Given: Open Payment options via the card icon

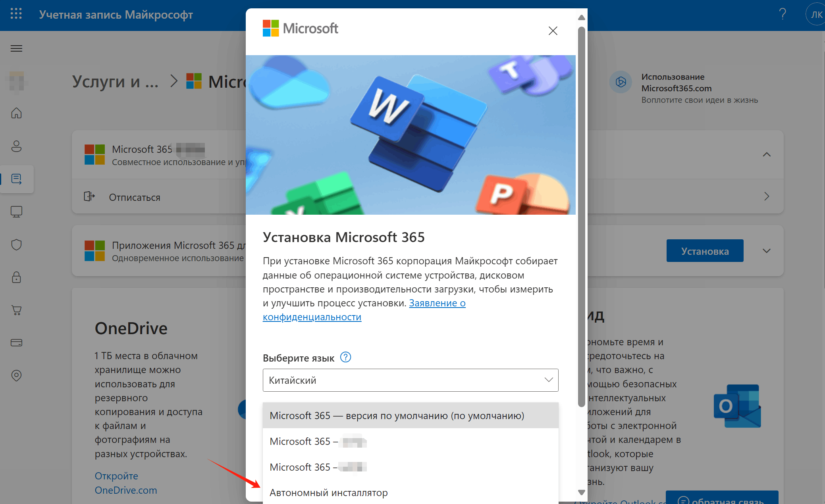Looking at the screenshot, I should (x=16, y=342).
